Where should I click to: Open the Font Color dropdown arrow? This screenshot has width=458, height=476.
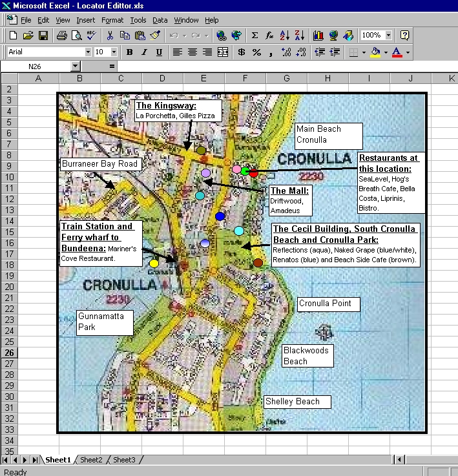pyautogui.click(x=408, y=52)
